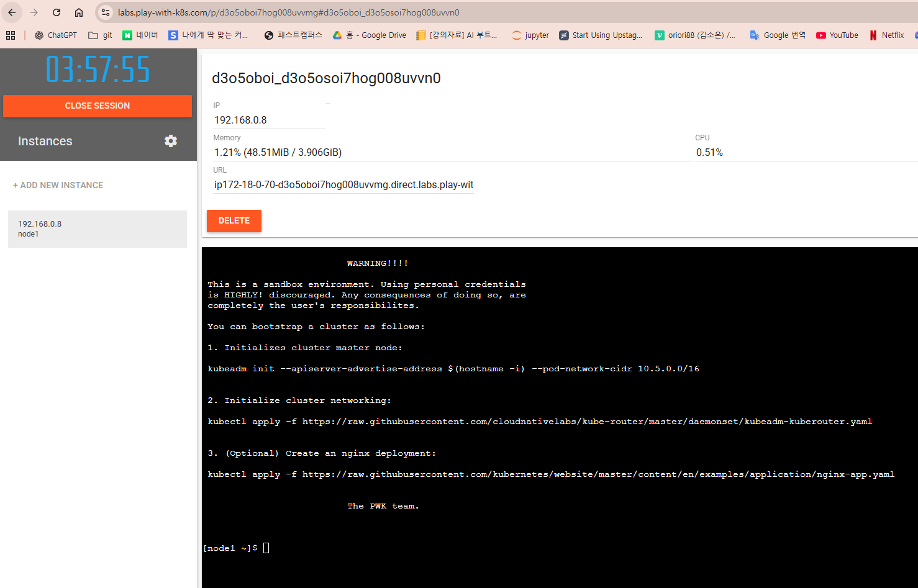Click the nginx-app.yaml kubectl apply command line
The width and height of the screenshot is (918, 588).
tap(551, 474)
